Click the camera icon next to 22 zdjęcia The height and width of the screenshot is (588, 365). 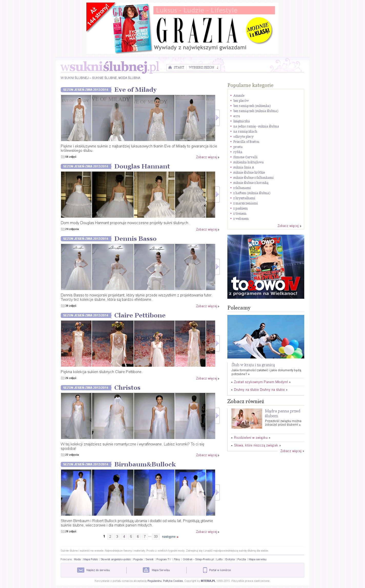pyautogui.click(x=63, y=455)
